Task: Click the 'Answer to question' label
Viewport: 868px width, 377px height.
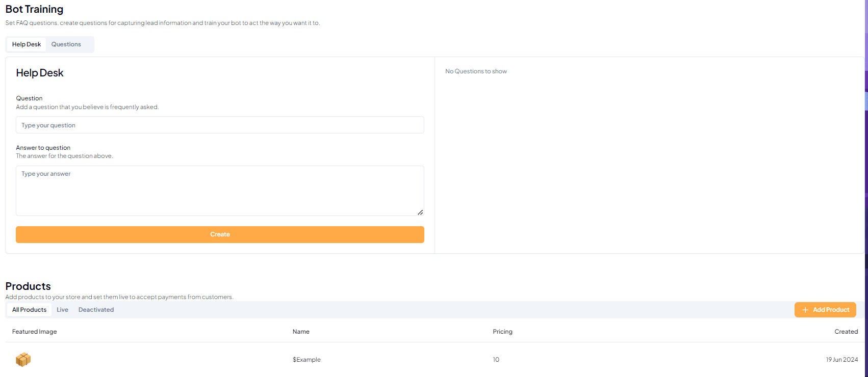Action: pyautogui.click(x=43, y=148)
